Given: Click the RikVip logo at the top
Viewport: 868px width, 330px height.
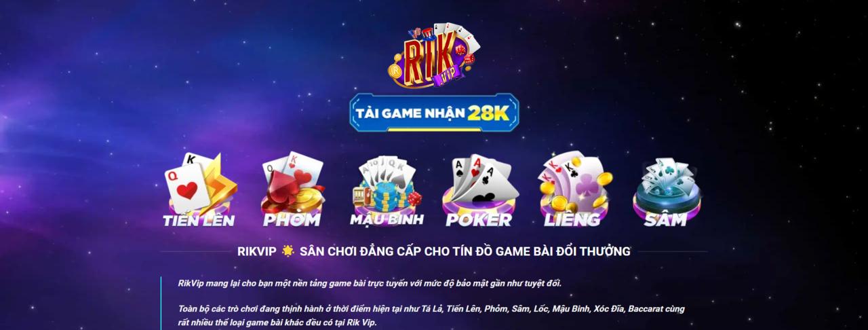Looking at the screenshot, I should pyautogui.click(x=433, y=56).
